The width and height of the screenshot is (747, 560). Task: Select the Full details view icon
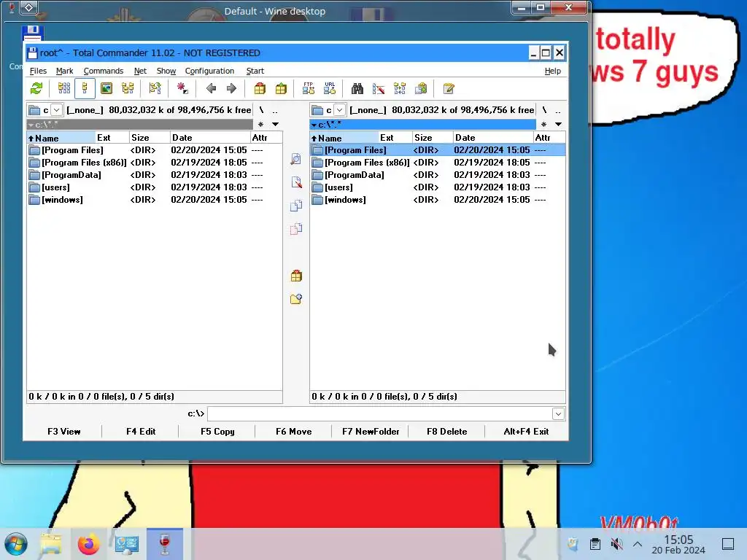pos(85,88)
